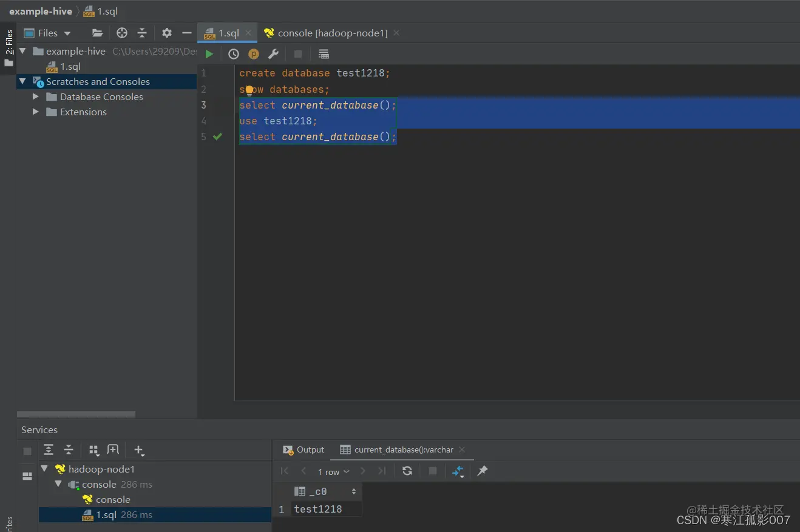The image size is (800, 532).
Task: Open the 2: Files side tool tab
Action: click(8, 47)
